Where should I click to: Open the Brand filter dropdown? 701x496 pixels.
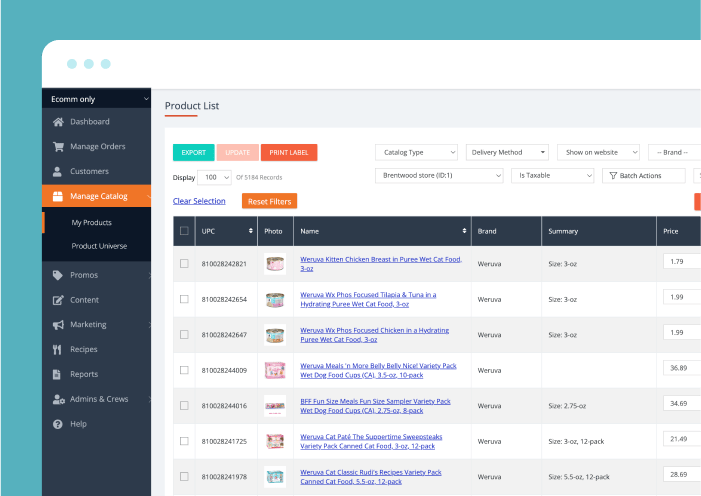tap(675, 153)
